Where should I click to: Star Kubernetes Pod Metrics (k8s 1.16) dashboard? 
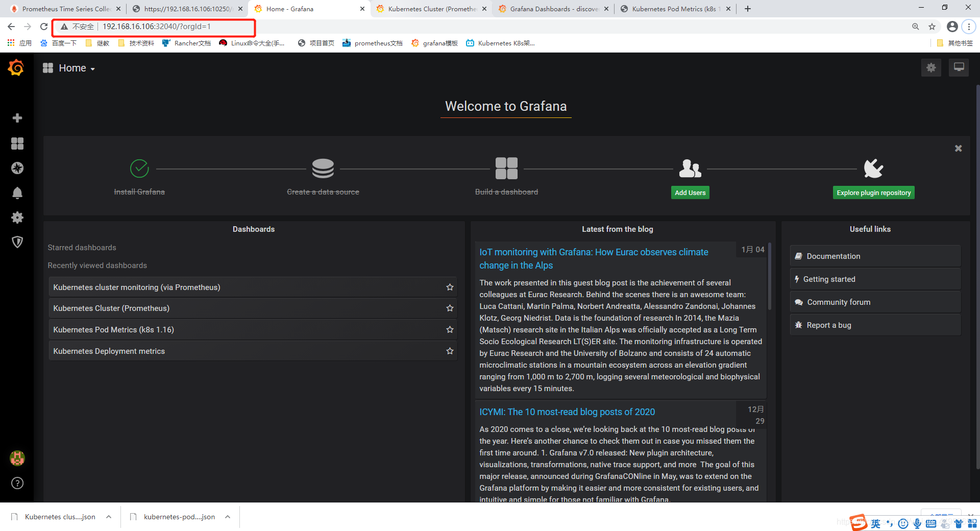[450, 330]
